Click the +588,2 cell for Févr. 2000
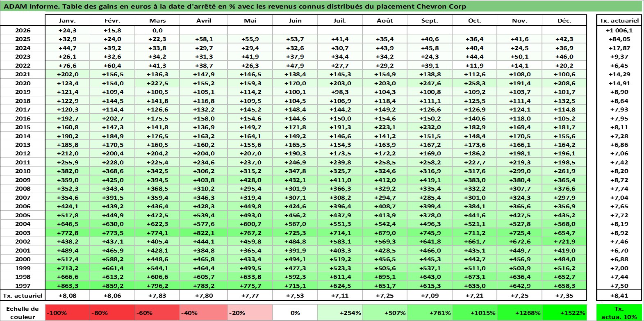Viewport: 644px width, 321px height. pos(112,259)
